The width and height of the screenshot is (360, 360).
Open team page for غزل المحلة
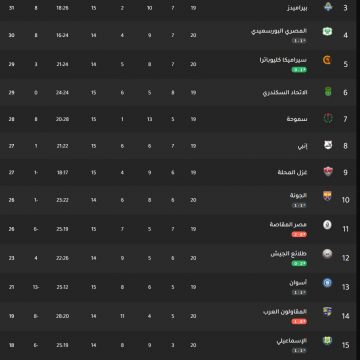292,172
